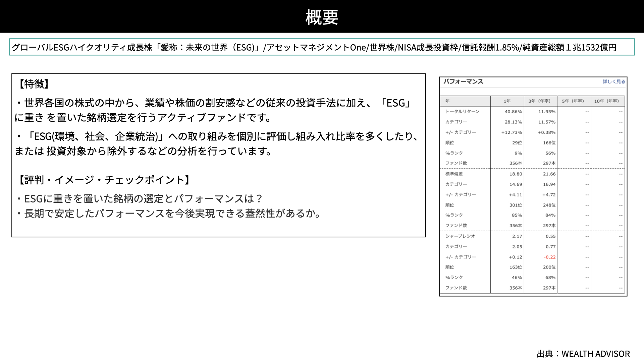Click the red -0.22 value
The width and height of the screenshot is (644, 362).
(x=549, y=257)
